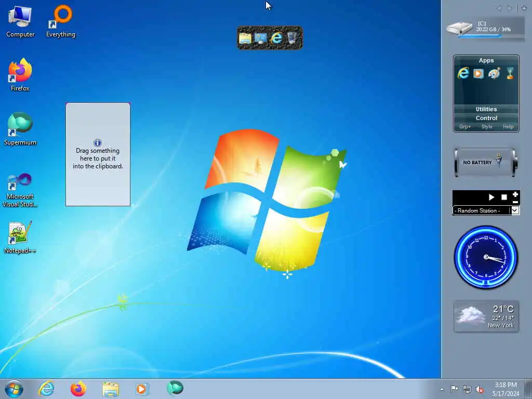Decrease radio volume with minus button
This screenshot has width=532, height=399.
[x=515, y=202]
